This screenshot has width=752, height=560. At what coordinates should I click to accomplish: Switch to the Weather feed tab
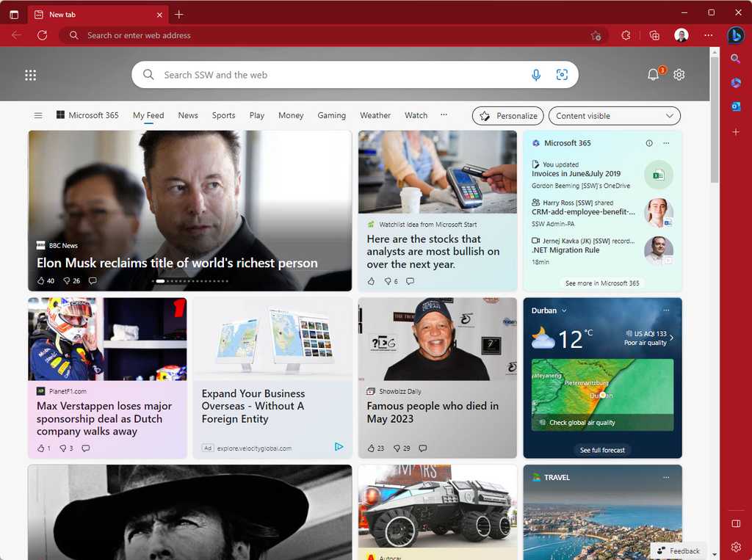tap(375, 115)
